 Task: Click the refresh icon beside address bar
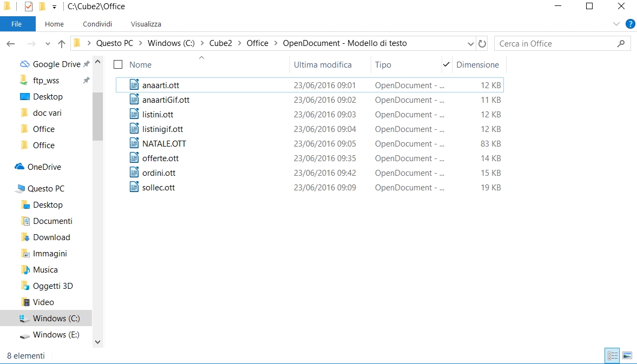click(482, 44)
